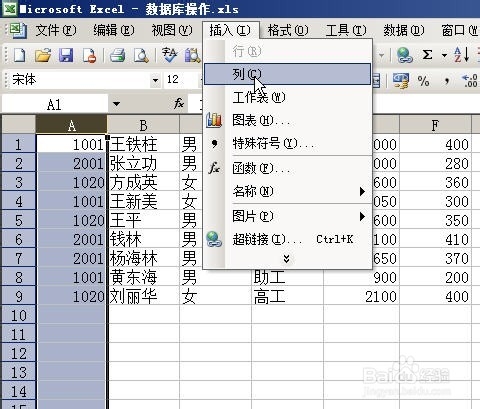Select column B header
Image resolution: width=480 pixels, height=409 pixels.
(x=143, y=125)
